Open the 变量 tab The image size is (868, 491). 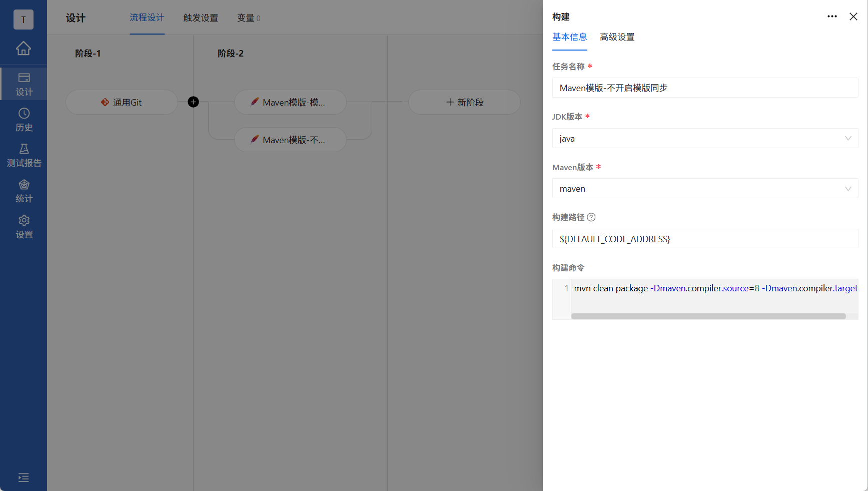click(x=248, y=18)
